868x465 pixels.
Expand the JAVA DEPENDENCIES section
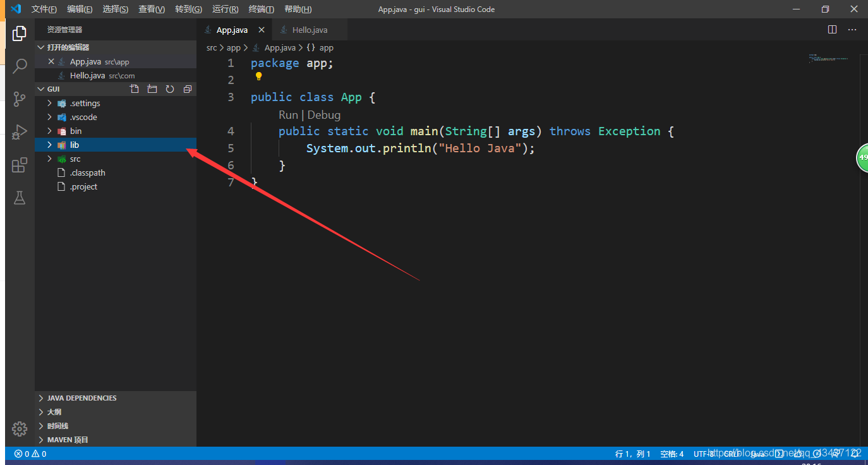point(116,398)
